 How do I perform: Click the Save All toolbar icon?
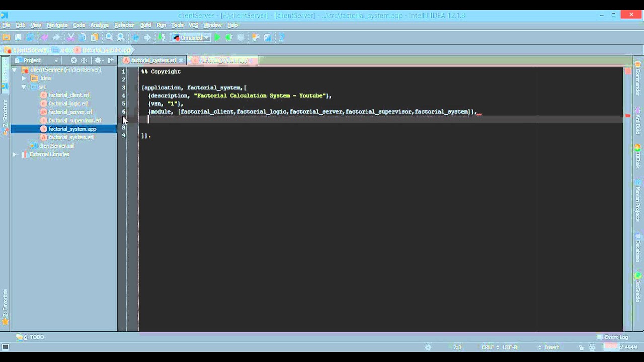click(x=18, y=38)
